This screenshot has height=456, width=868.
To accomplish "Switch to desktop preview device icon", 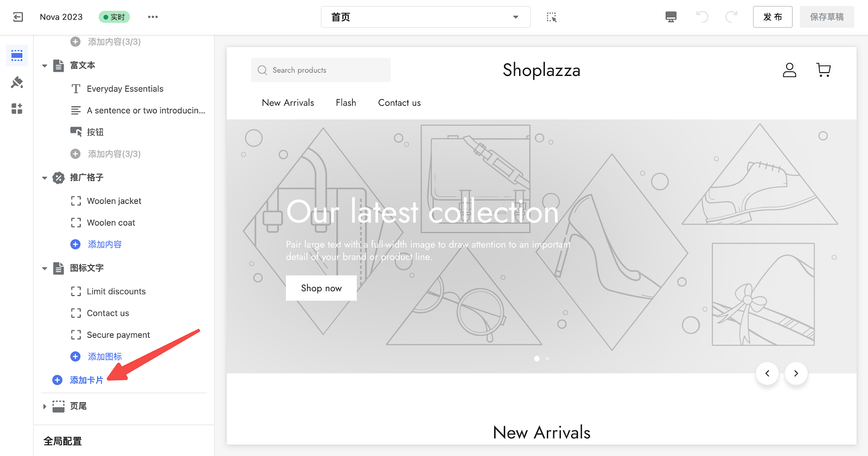I will point(671,17).
